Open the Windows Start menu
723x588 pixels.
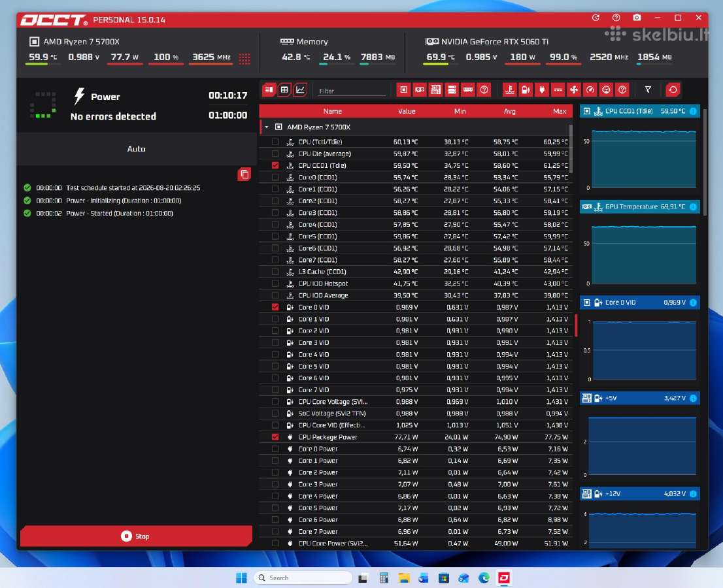point(241,578)
